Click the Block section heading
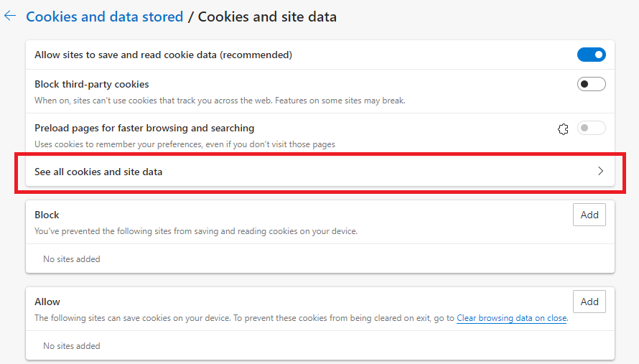The width and height of the screenshot is (639, 364). (47, 215)
